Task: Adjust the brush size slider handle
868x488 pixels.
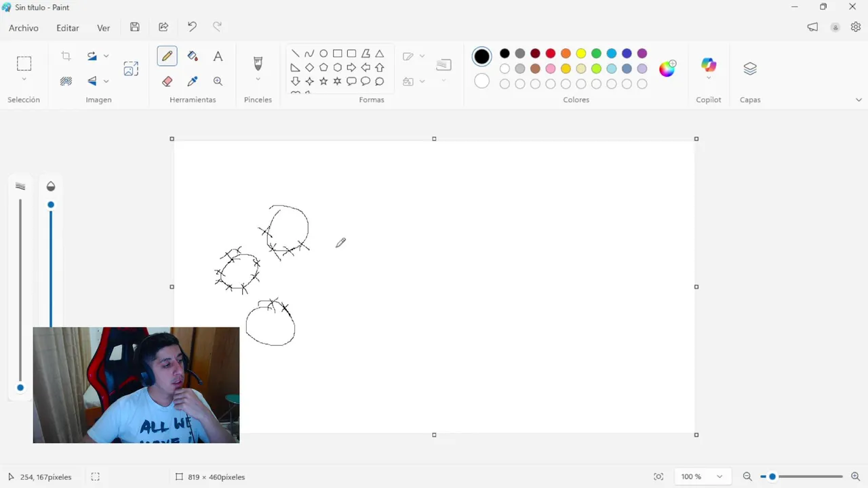Action: pyautogui.click(x=20, y=388)
